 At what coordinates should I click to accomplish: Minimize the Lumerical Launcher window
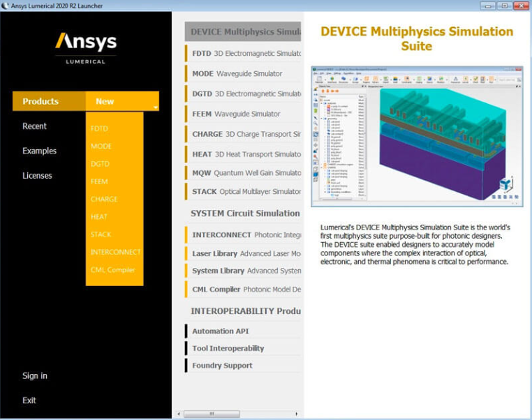[x=488, y=6]
